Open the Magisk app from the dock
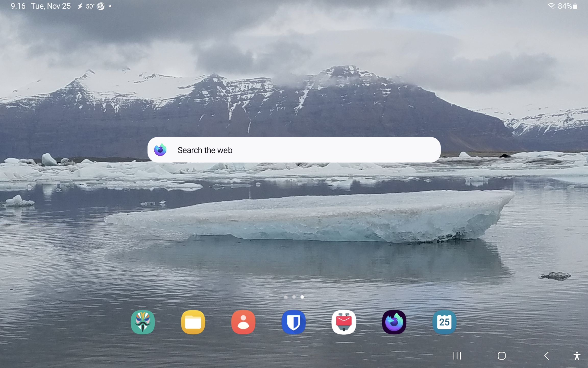Screen dimensions: 588x368 coord(143,322)
